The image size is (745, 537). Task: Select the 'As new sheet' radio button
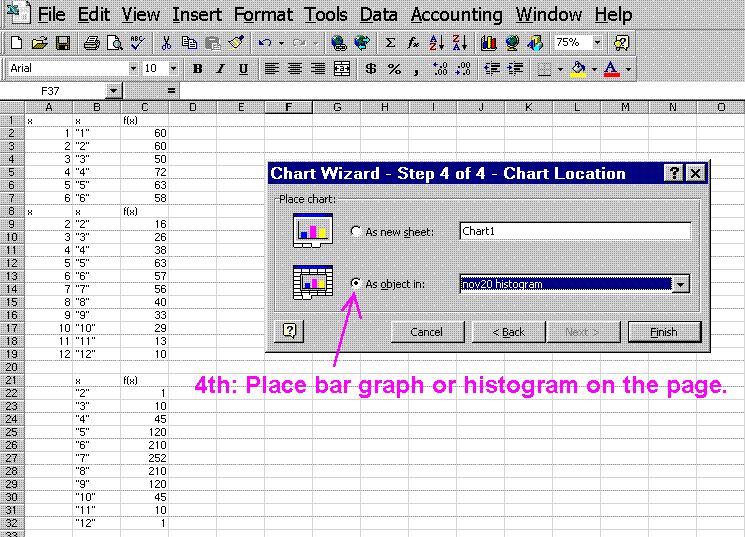tap(357, 231)
